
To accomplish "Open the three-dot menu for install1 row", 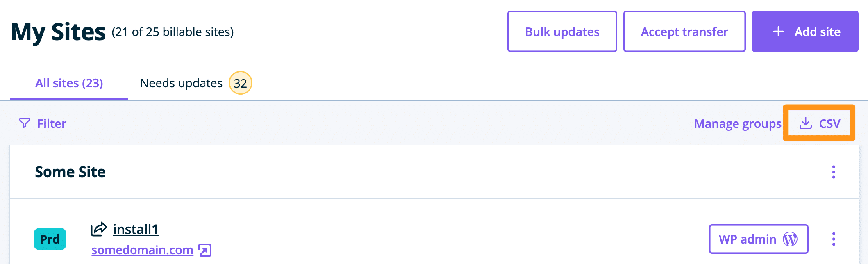I will click(833, 239).
